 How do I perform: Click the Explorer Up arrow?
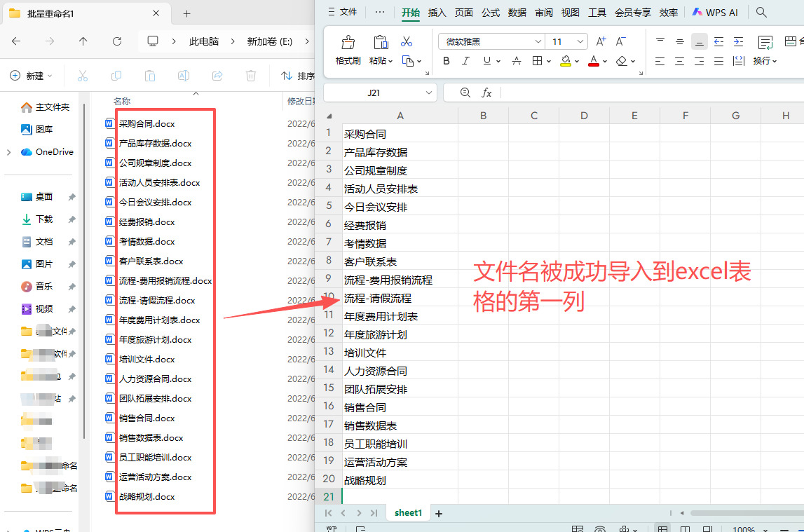coord(83,41)
